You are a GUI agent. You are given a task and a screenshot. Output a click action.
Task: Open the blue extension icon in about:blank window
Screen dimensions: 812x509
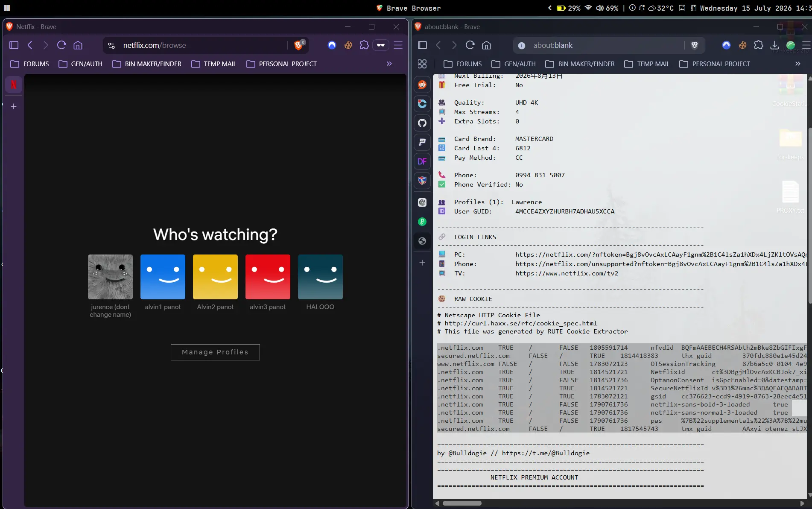click(x=727, y=45)
